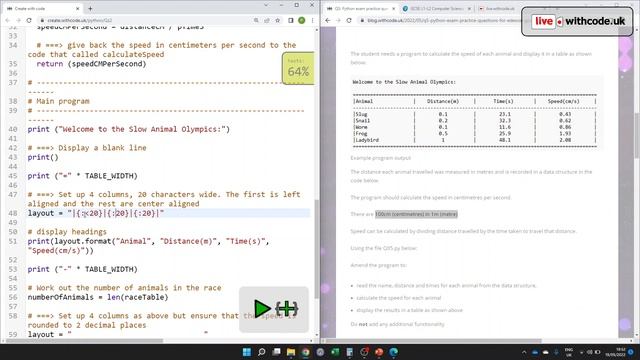This screenshot has height=360, width=640.
Task: Open Excel from the taskbar
Action: [x=335, y=352]
